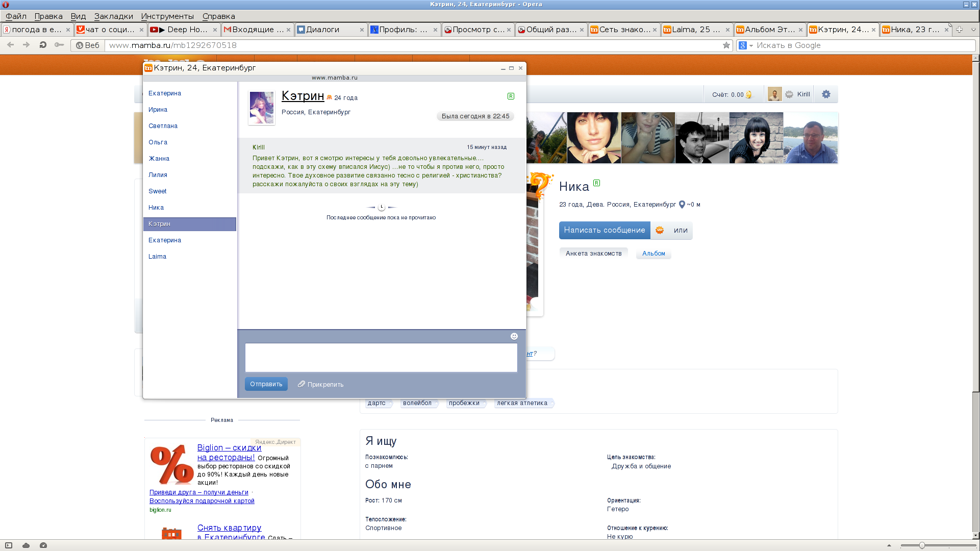Open the settings gear on mamba header
This screenshot has height=551, width=980.
[x=826, y=94]
